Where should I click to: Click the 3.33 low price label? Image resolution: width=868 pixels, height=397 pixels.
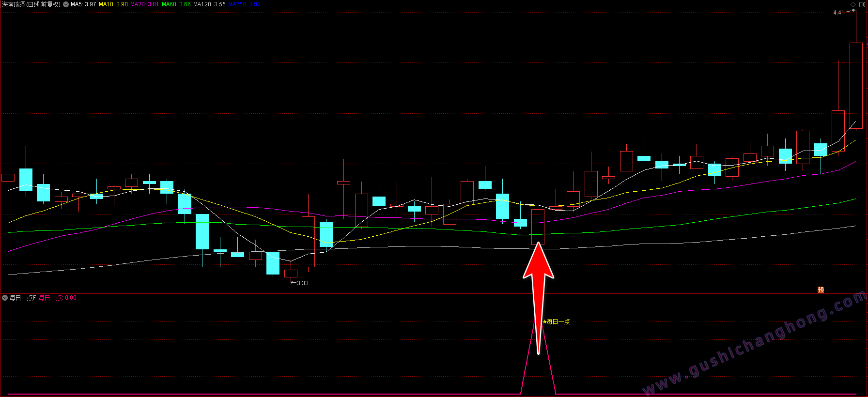point(303,283)
